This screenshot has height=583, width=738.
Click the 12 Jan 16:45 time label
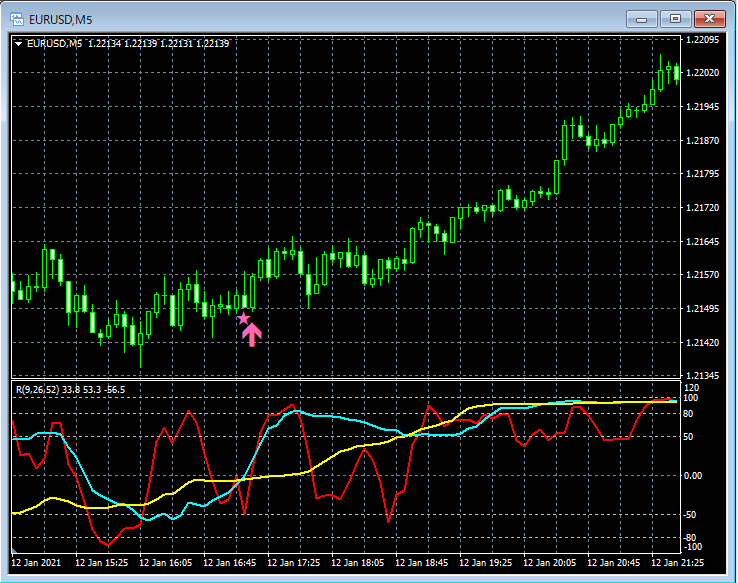tap(230, 564)
